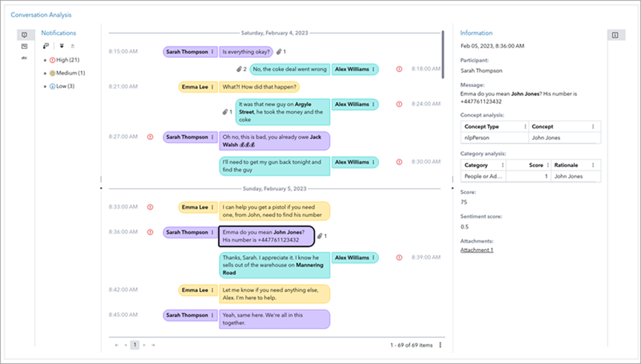Select the abc text analysis icon in the sidebar
Viewport: 641px width, 364px height.
tap(25, 58)
